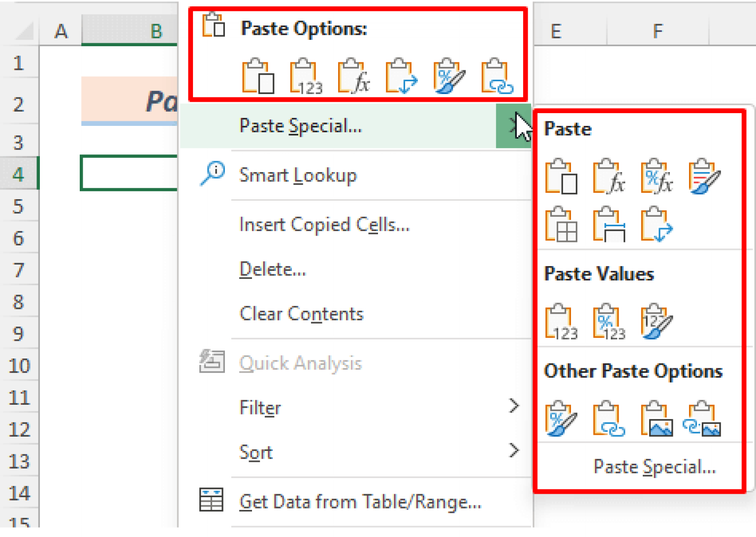Select Clear Contents menu entry
Screen dimensions: 756x537
coord(356,314)
